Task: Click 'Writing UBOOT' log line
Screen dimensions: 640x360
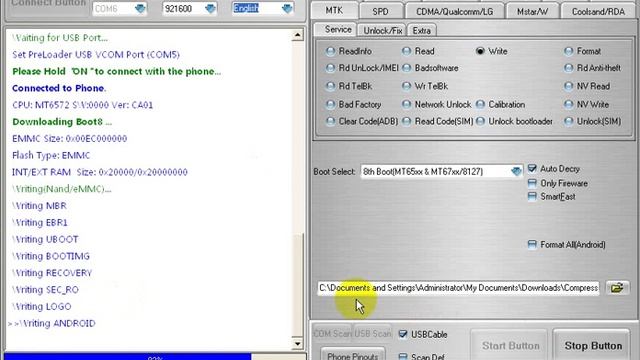Action: (45, 239)
